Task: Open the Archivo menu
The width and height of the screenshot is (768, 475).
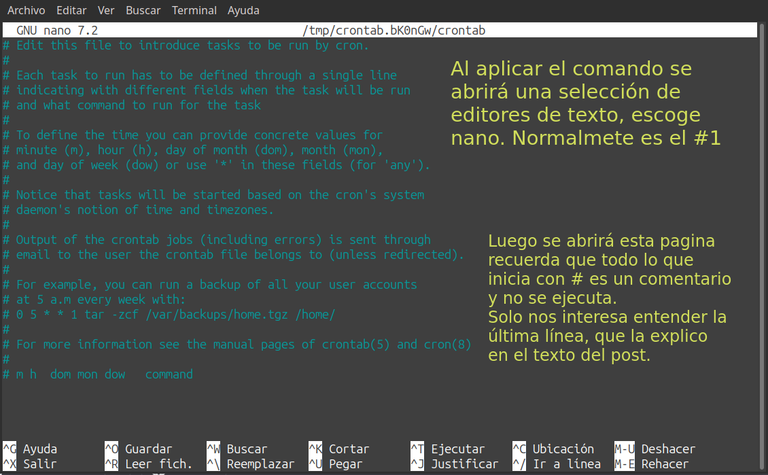Action: [x=26, y=10]
